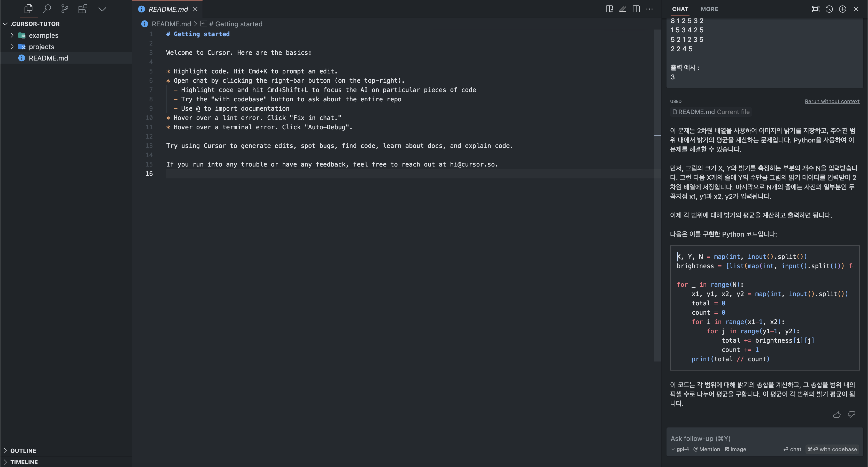Click Rerun without context link
This screenshot has height=467, width=868.
832,101
